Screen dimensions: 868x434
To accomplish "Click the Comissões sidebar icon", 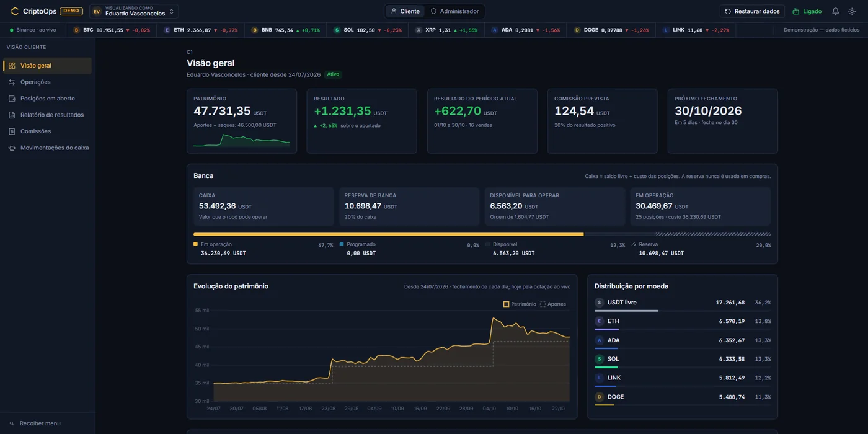I will (12, 131).
